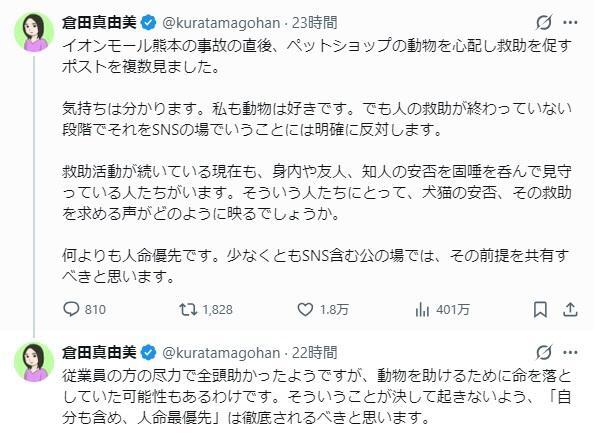Click the name 倉田真由美 on the second post
Image resolution: width=595 pixels, height=443 pixels.
(99, 353)
